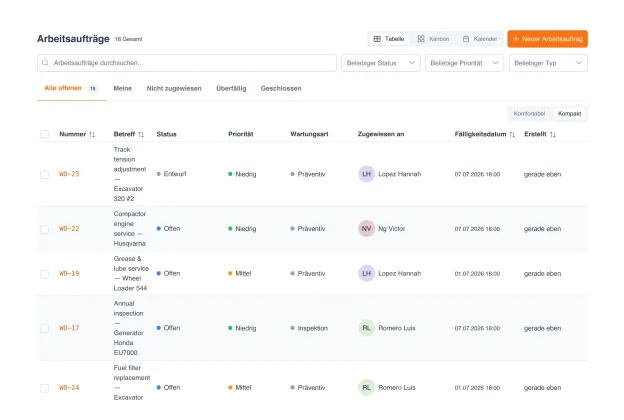Check the WO-24 row checkbox

point(45,388)
